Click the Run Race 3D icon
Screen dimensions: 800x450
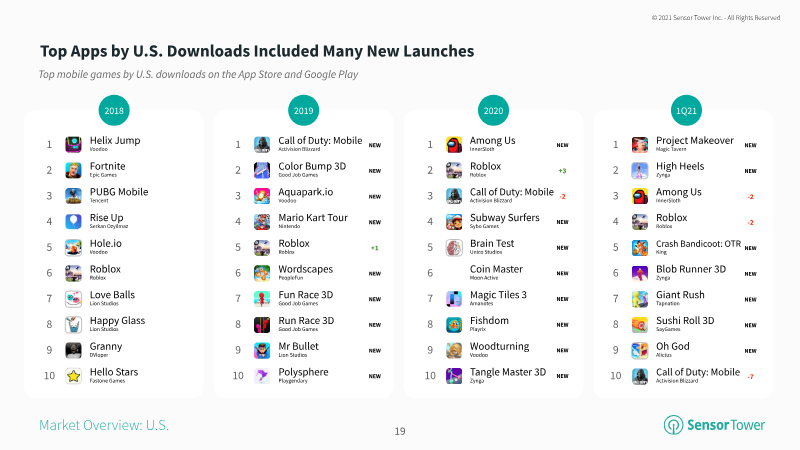point(262,324)
